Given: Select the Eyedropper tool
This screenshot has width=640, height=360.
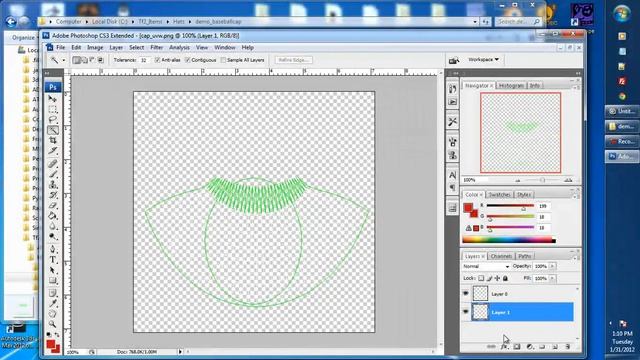Looking at the screenshot, I should pyautogui.click(x=53, y=304).
